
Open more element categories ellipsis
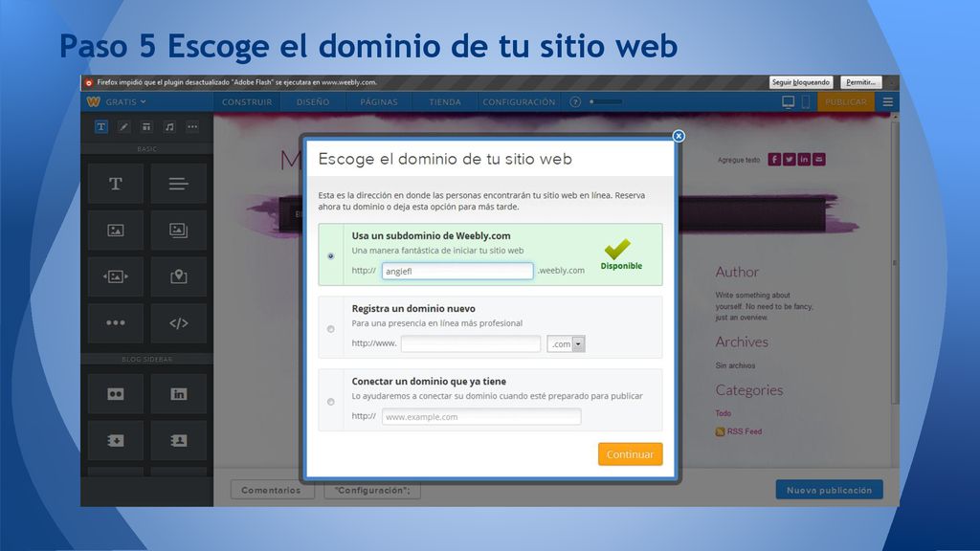coord(192,127)
